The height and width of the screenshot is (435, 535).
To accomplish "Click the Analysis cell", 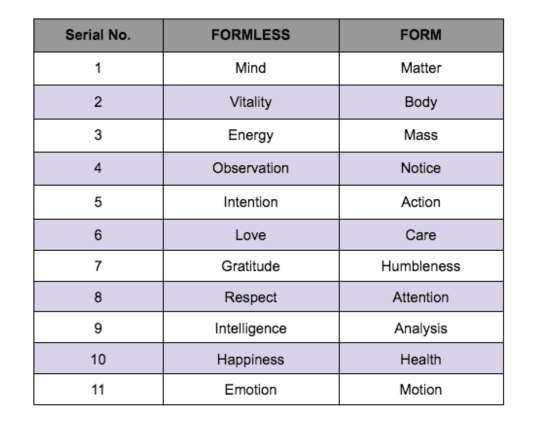I will click(421, 328).
